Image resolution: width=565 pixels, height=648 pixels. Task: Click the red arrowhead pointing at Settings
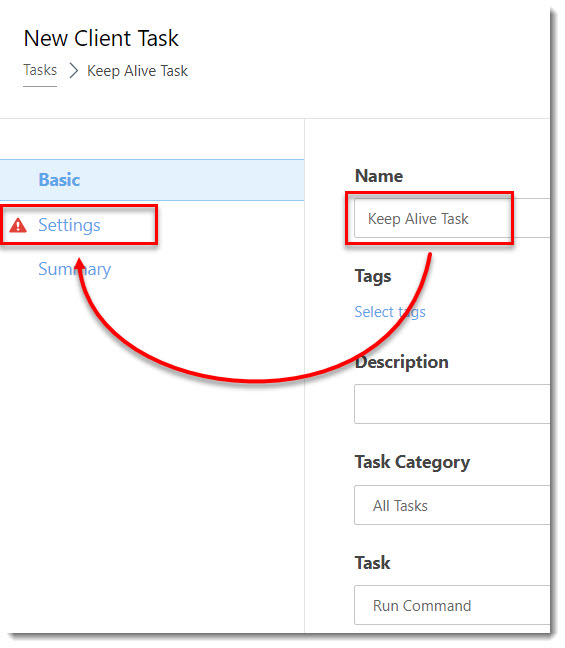79,267
